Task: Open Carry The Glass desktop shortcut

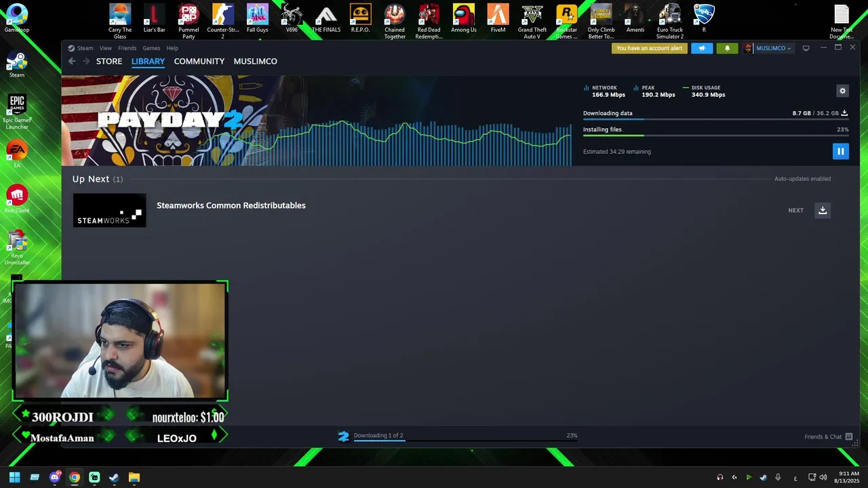Action: click(120, 22)
